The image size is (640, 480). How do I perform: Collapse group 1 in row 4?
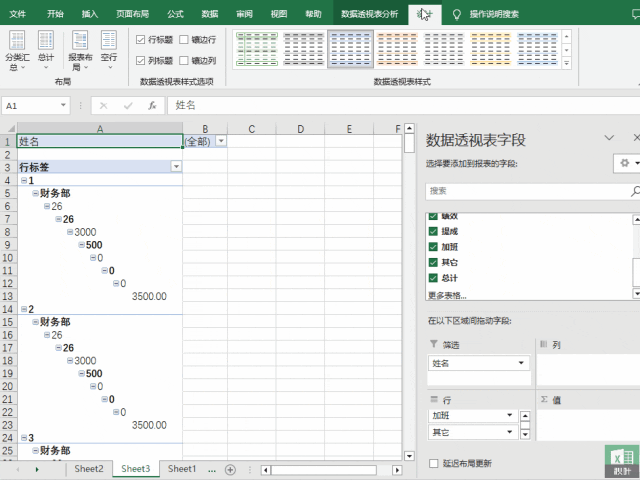[x=24, y=180]
